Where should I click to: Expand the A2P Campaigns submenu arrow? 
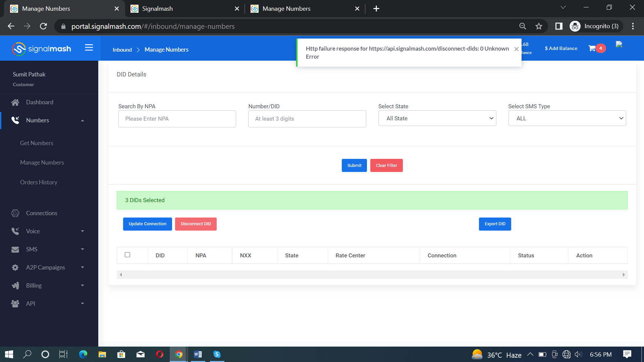83,267
